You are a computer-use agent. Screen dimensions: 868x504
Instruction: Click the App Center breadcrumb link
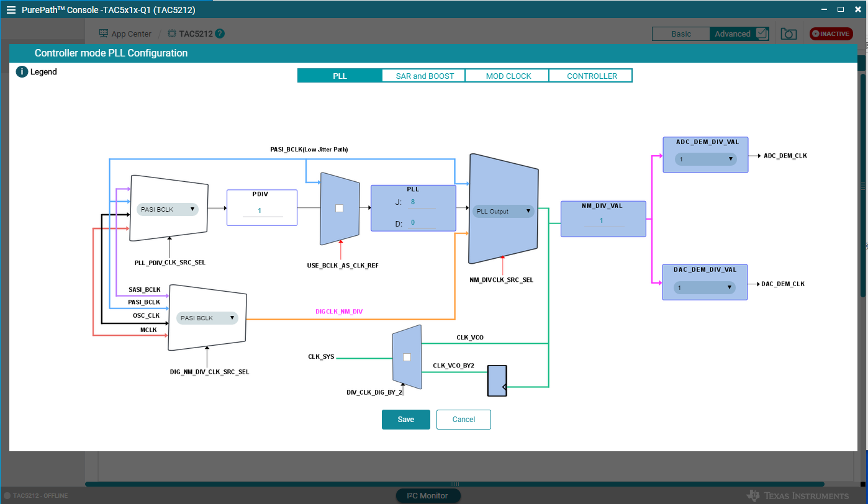(131, 34)
